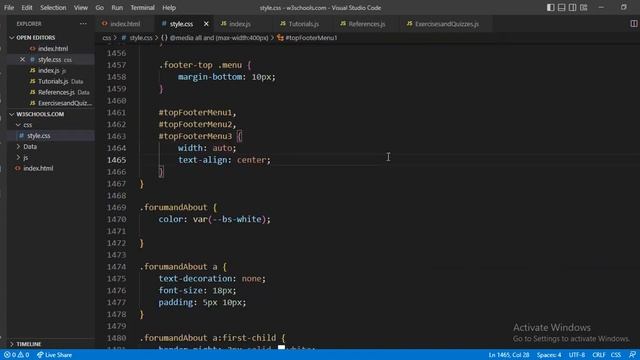Toggle bottom panel layout icon
640x360 pixels.
(562, 7)
